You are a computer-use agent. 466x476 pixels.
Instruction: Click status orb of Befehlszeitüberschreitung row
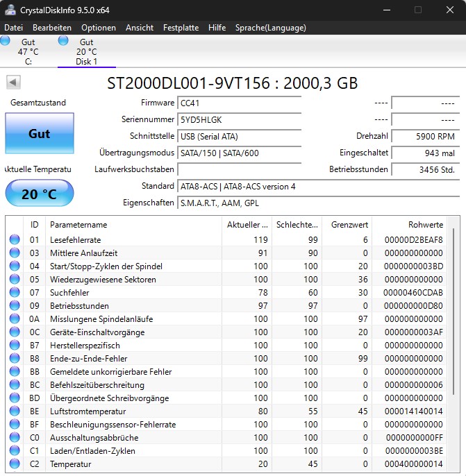15,384
